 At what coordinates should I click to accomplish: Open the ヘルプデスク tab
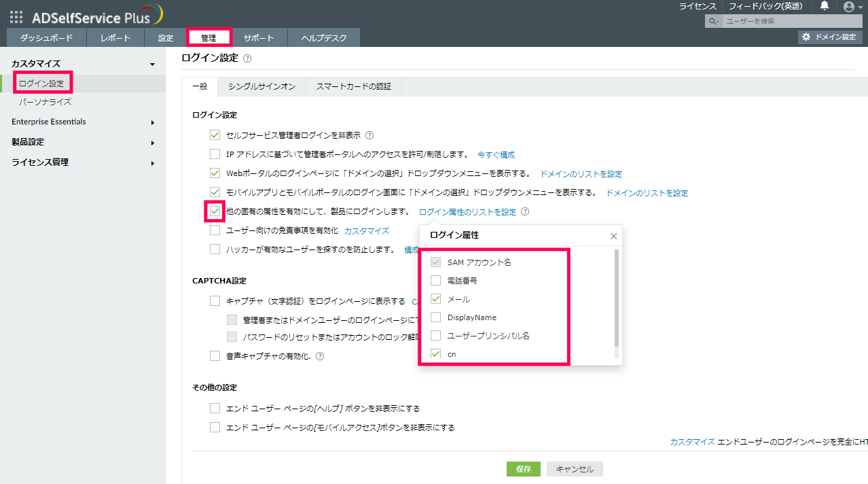[324, 38]
